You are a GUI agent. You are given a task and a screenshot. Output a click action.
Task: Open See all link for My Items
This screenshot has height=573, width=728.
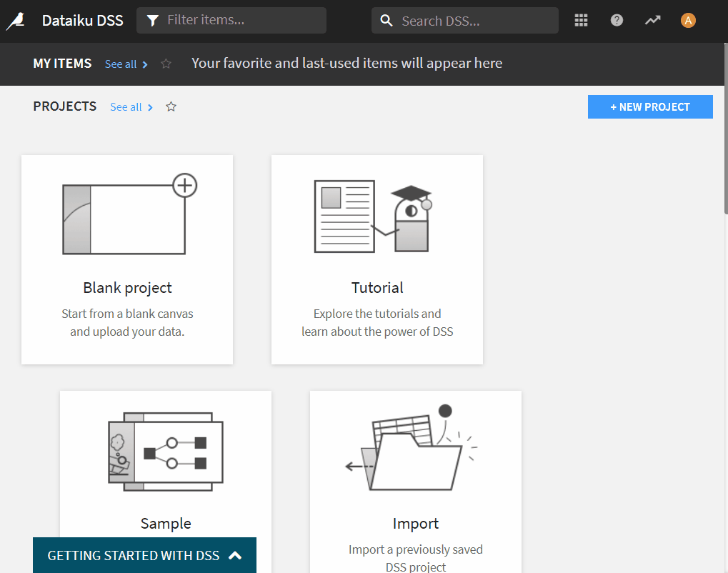point(121,64)
